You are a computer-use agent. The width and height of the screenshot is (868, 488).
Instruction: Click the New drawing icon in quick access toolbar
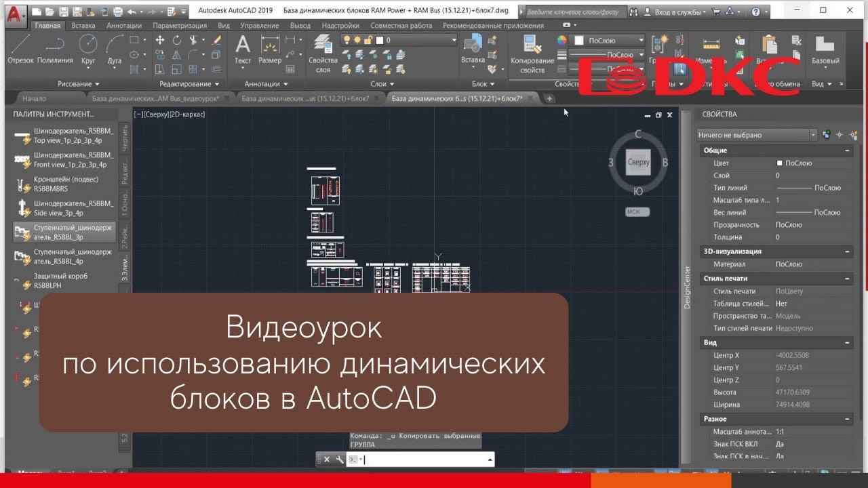pyautogui.click(x=37, y=12)
